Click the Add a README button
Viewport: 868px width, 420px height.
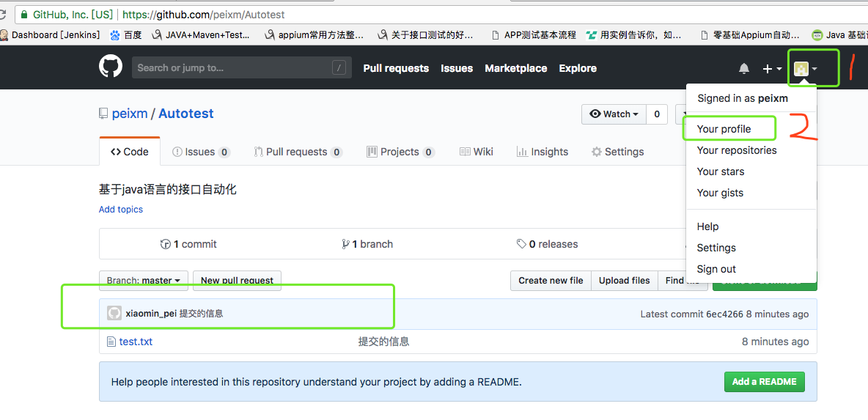point(764,382)
